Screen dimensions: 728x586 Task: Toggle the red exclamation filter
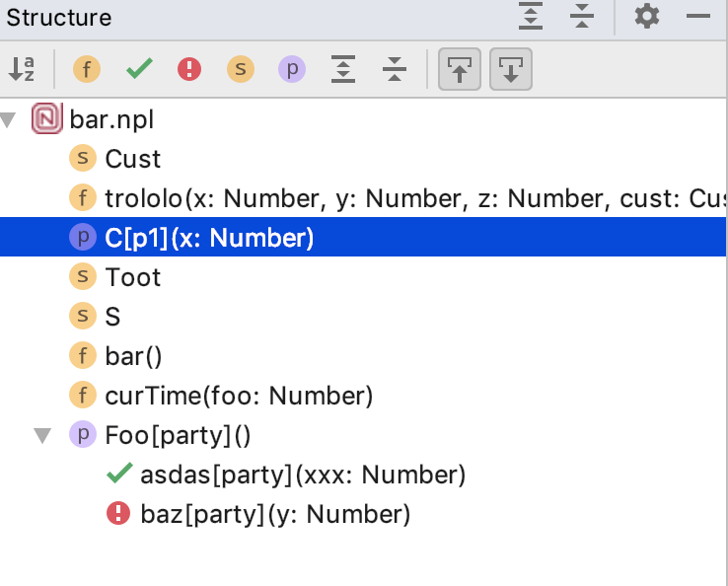pyautogui.click(x=189, y=69)
